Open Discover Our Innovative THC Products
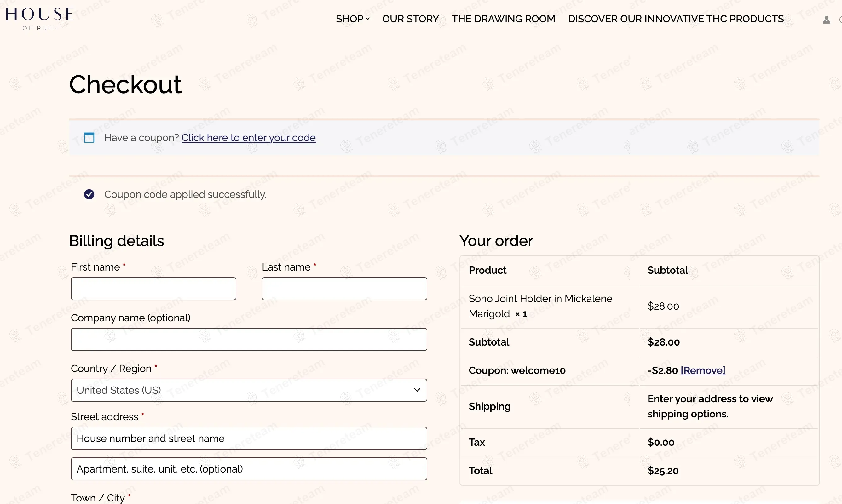This screenshot has width=842, height=504. tap(676, 19)
